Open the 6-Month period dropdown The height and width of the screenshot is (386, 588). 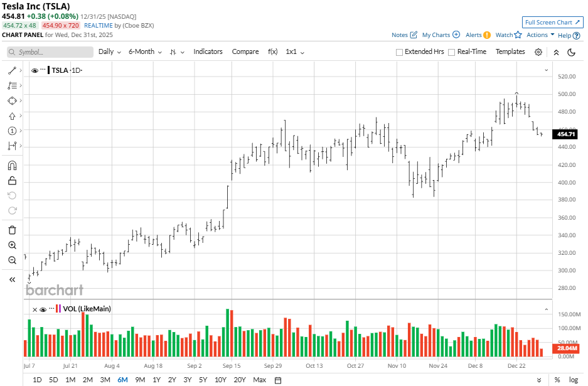pyautogui.click(x=145, y=51)
